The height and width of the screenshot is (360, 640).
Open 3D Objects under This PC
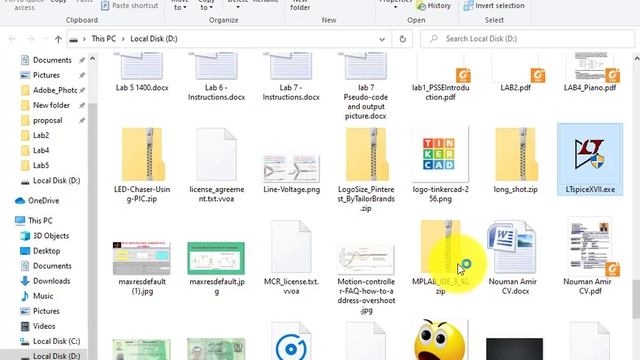(x=51, y=236)
